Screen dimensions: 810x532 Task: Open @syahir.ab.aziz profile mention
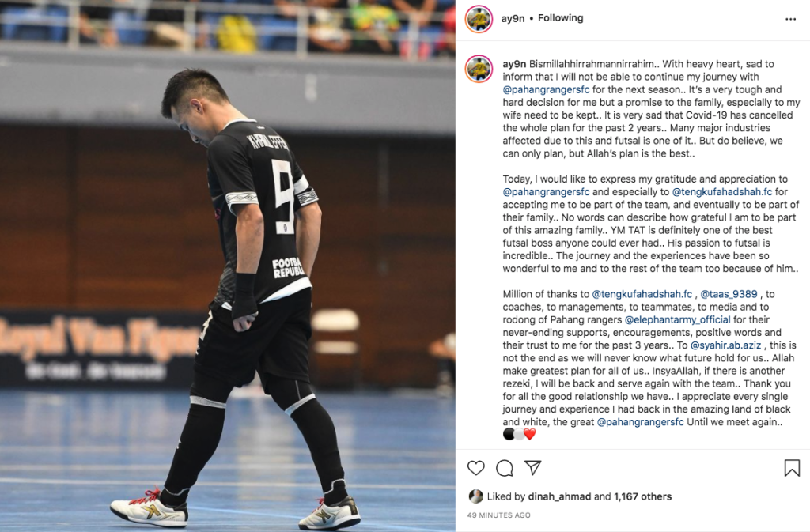pyautogui.click(x=726, y=345)
